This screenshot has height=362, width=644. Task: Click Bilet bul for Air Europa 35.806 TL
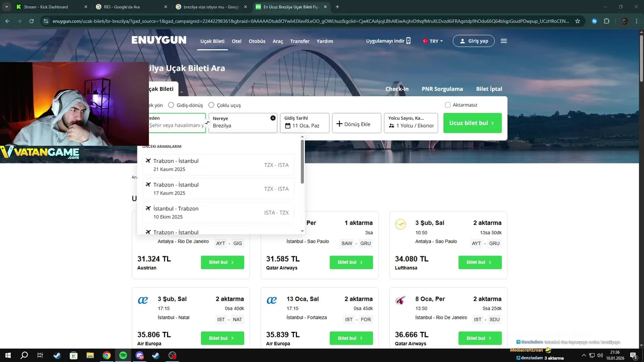222,338
